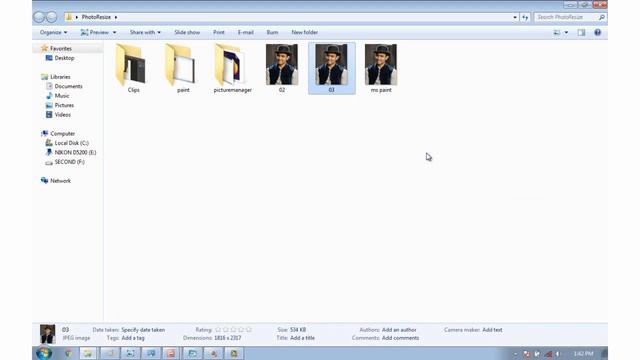Select the image file named 03

click(x=331, y=68)
